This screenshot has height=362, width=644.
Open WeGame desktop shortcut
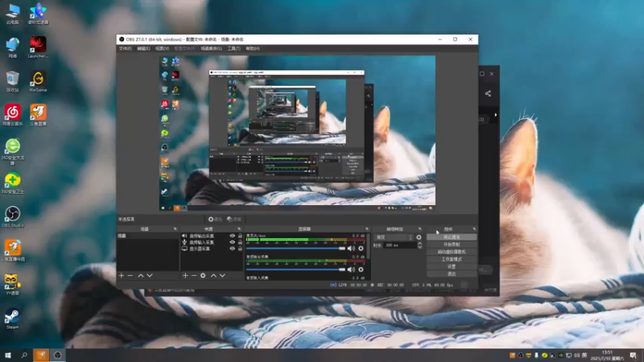pos(38,81)
